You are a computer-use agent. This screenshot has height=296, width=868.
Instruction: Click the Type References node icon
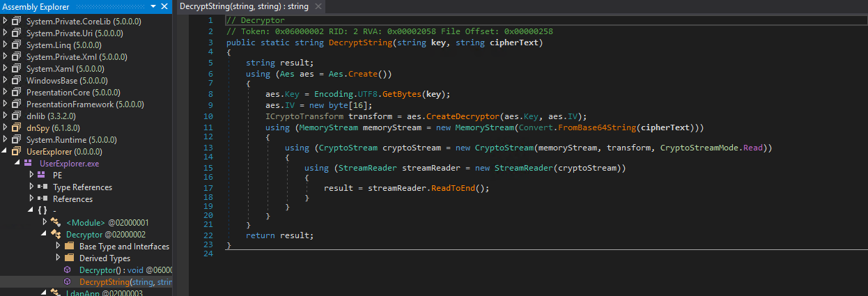pyautogui.click(x=42, y=187)
